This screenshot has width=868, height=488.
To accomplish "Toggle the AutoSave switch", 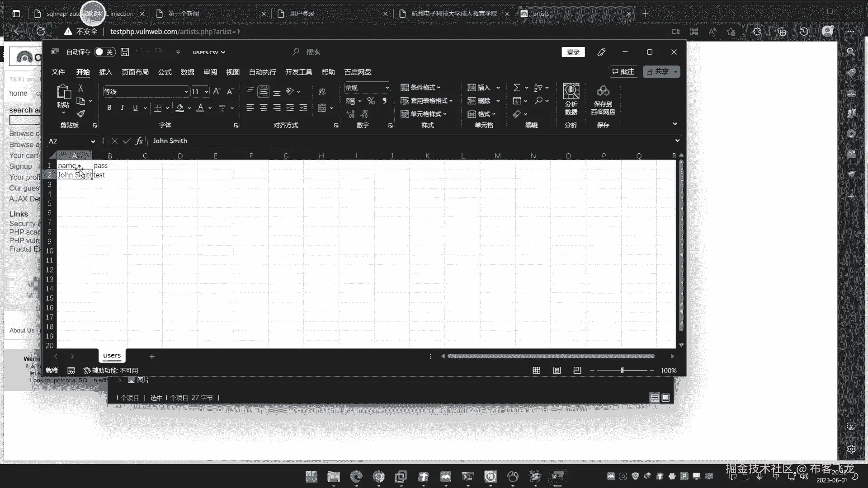I will pos(104,52).
